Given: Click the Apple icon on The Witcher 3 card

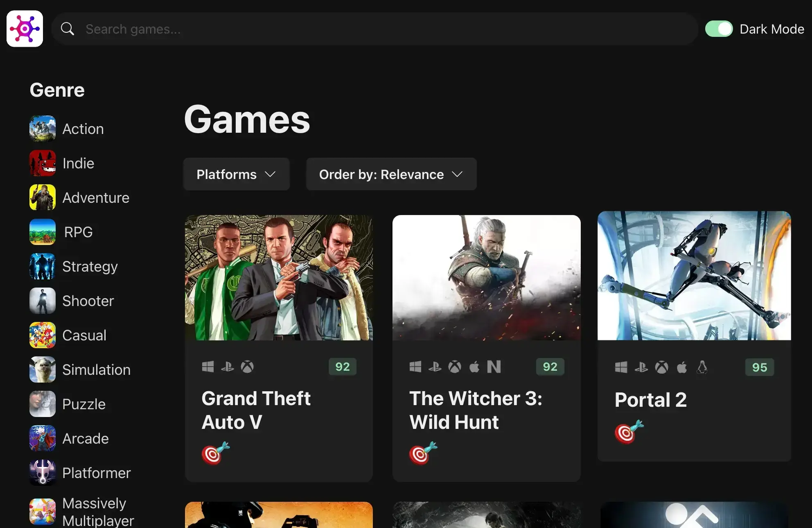Looking at the screenshot, I should click(474, 367).
